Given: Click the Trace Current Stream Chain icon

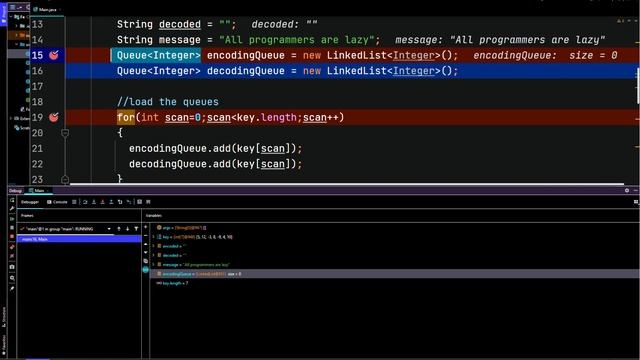Looking at the screenshot, I should pyautogui.click(x=148, y=202).
